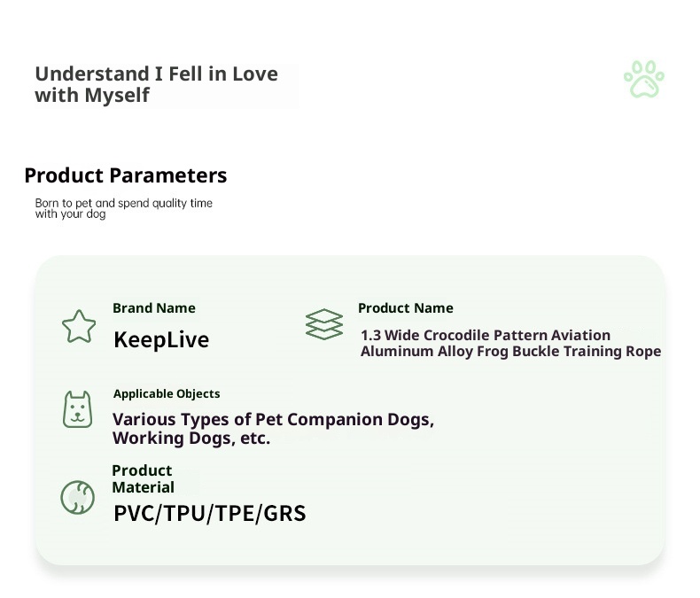Click the "Brand Name" label
This screenshot has height=598, width=700.
point(154,308)
